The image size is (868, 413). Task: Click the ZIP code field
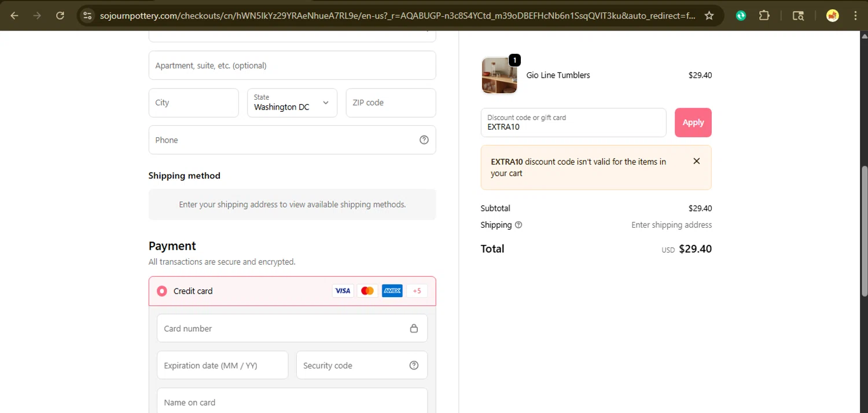(391, 103)
